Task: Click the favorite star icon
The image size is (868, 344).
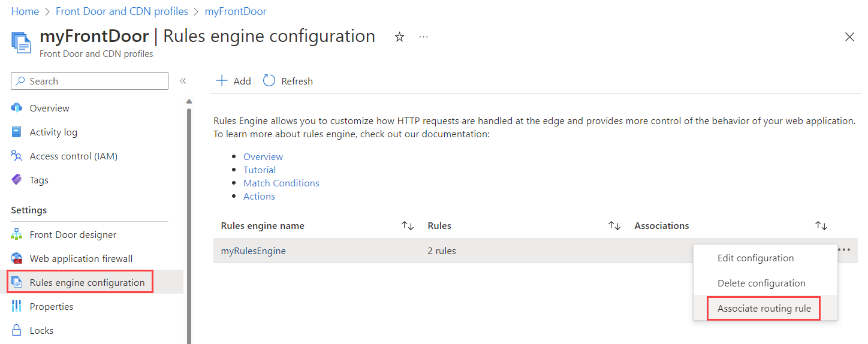Action: [x=399, y=37]
